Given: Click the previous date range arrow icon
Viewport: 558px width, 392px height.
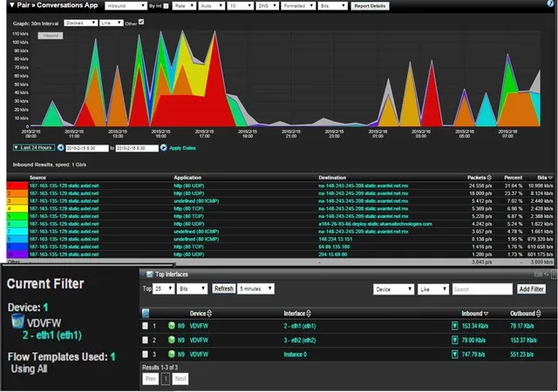Looking at the screenshot, I should pyautogui.click(x=60, y=149).
